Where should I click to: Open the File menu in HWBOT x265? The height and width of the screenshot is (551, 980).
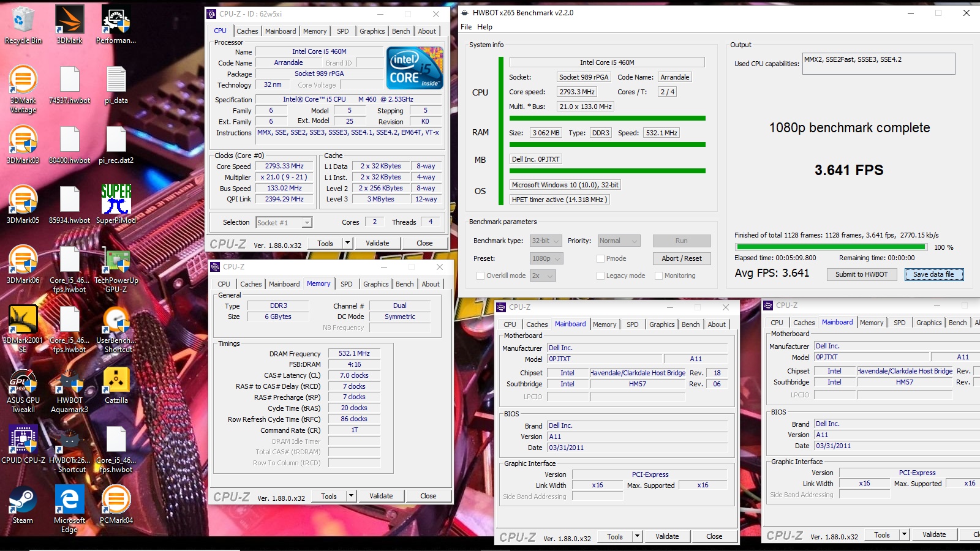coord(466,27)
